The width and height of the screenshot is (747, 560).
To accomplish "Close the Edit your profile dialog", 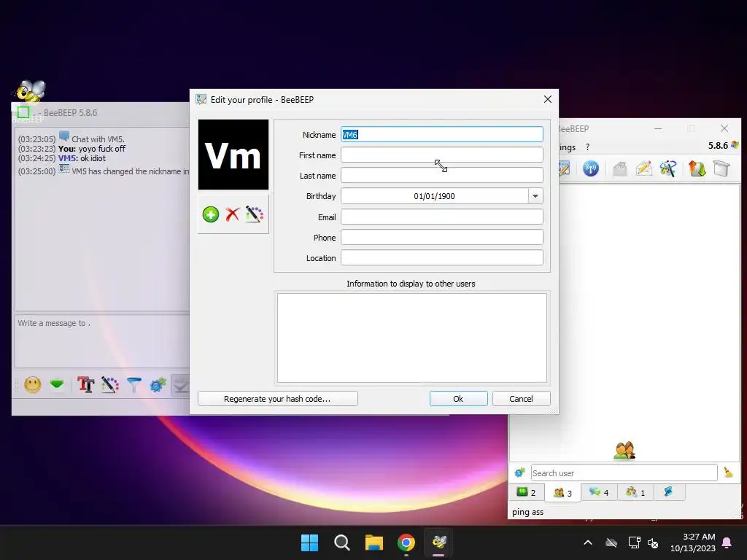I will pyautogui.click(x=548, y=99).
